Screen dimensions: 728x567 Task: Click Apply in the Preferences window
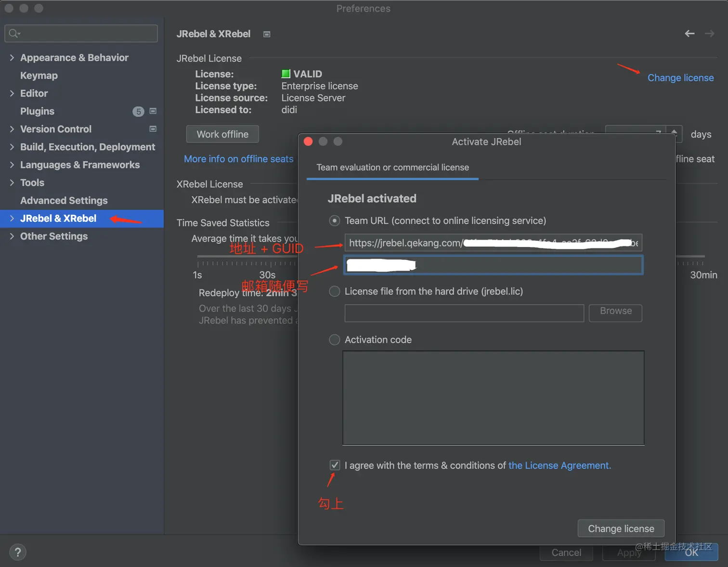click(629, 553)
